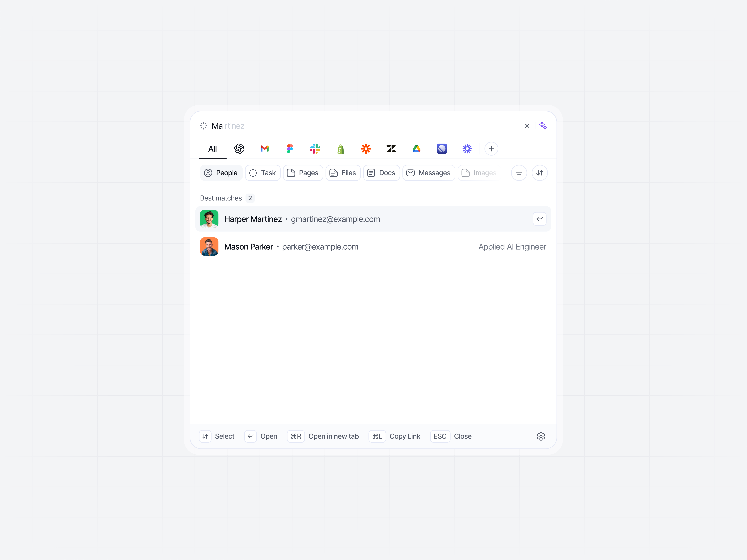This screenshot has width=747, height=560.
Task: Enable the Messages filter chip
Action: tap(429, 173)
